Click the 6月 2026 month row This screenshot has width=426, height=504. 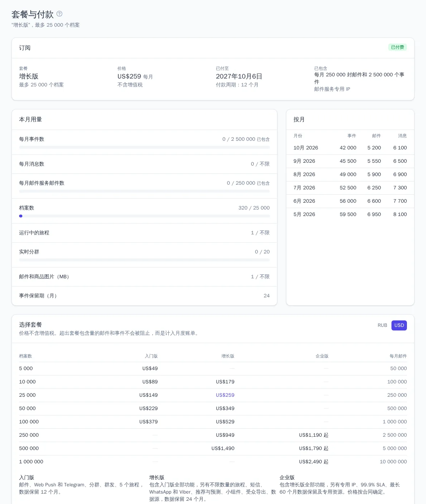[x=350, y=201]
